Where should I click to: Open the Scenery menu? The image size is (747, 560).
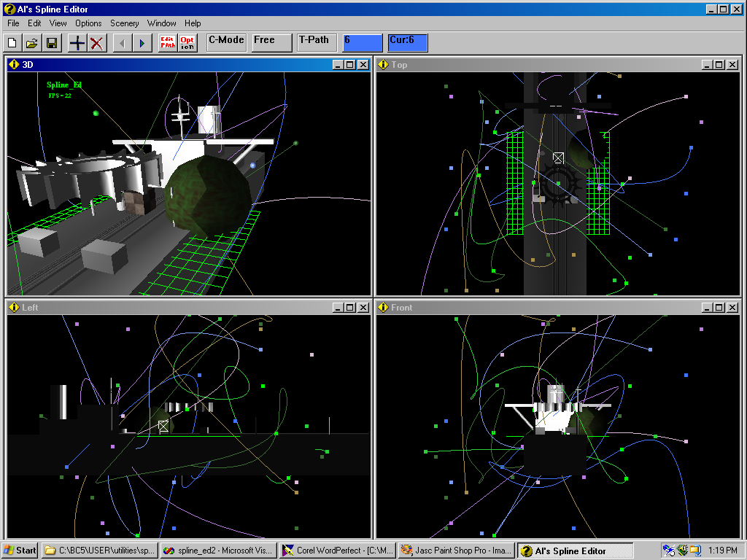click(x=124, y=23)
